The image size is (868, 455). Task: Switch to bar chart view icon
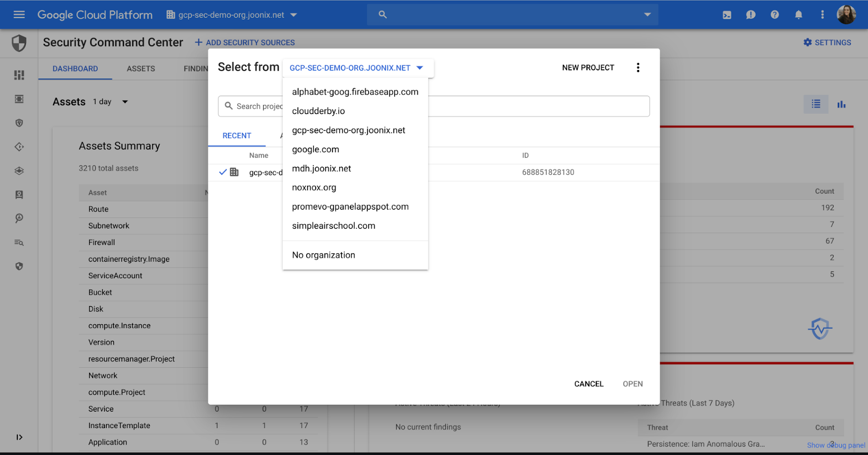(842, 104)
